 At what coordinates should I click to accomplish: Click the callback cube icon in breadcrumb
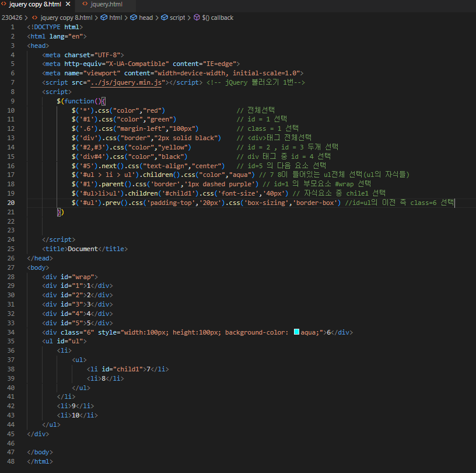197,18
